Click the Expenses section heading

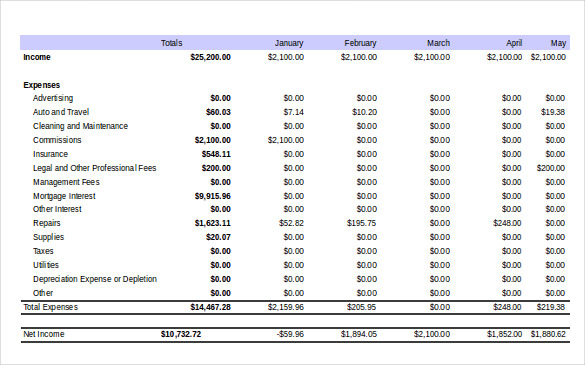coord(41,85)
